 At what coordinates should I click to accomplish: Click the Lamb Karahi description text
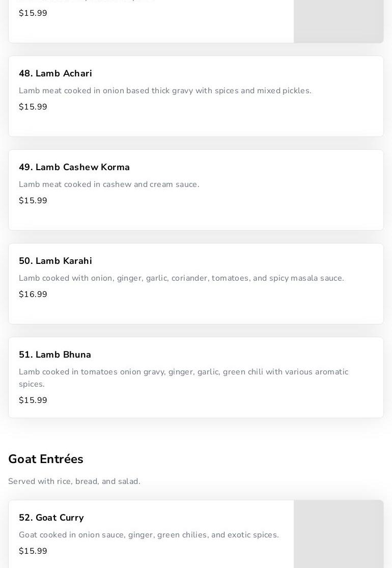(181, 278)
